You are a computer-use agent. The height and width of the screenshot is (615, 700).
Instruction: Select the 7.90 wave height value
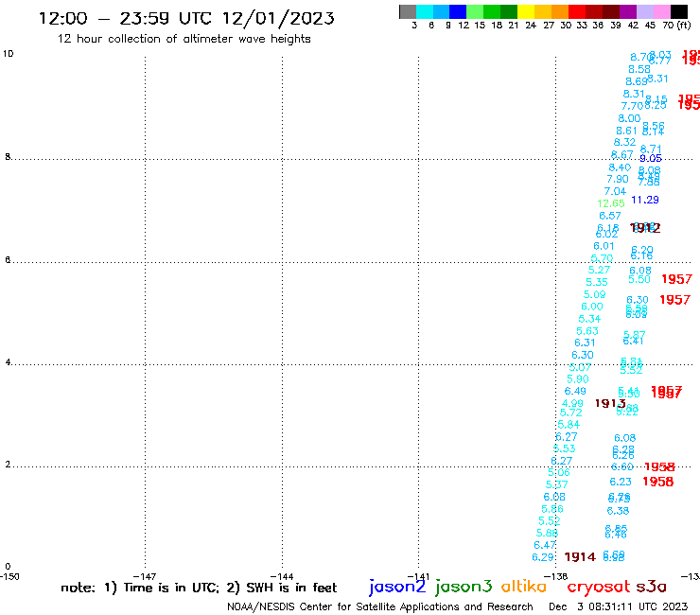pyautogui.click(x=618, y=180)
